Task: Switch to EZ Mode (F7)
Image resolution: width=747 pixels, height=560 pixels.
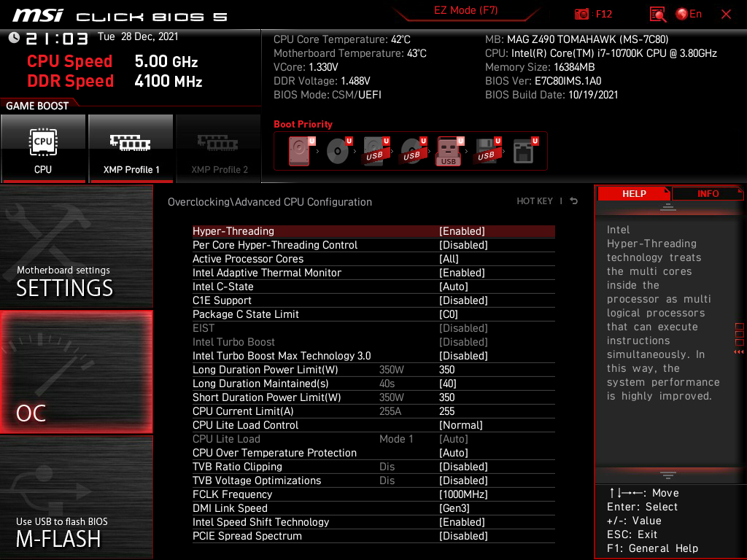Action: point(465,10)
